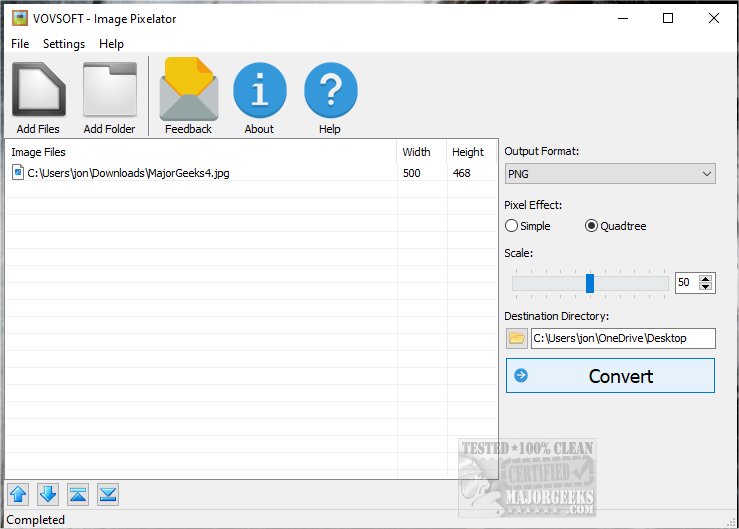Open the About info icon
Viewport: 739px width, 529px height.
coord(260,90)
